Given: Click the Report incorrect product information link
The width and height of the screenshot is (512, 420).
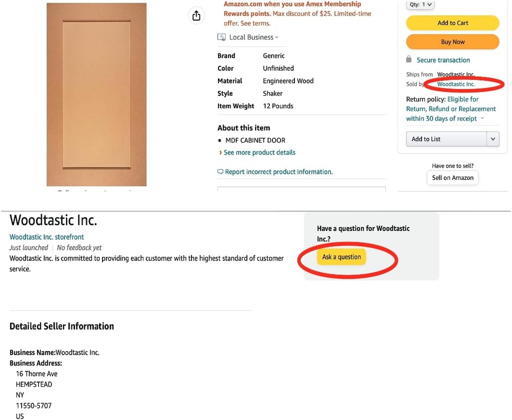Looking at the screenshot, I should (x=278, y=172).
